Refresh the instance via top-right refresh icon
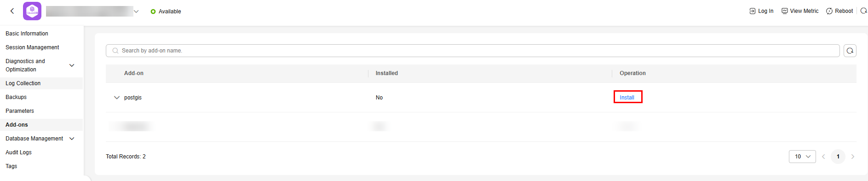 click(863, 11)
